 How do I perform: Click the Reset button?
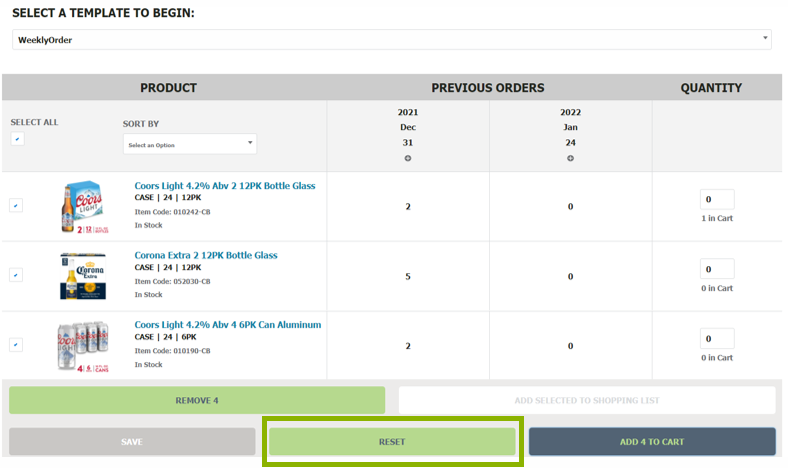tap(392, 441)
